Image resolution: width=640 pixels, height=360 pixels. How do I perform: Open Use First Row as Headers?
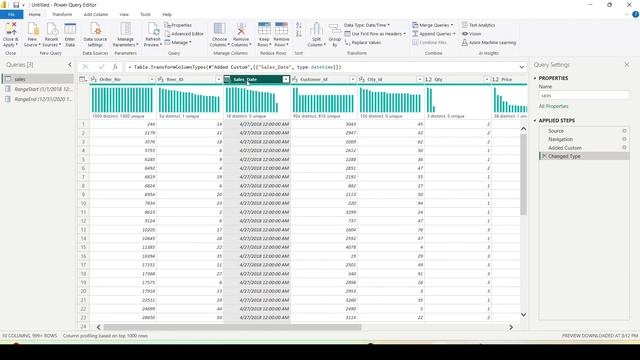[376, 34]
